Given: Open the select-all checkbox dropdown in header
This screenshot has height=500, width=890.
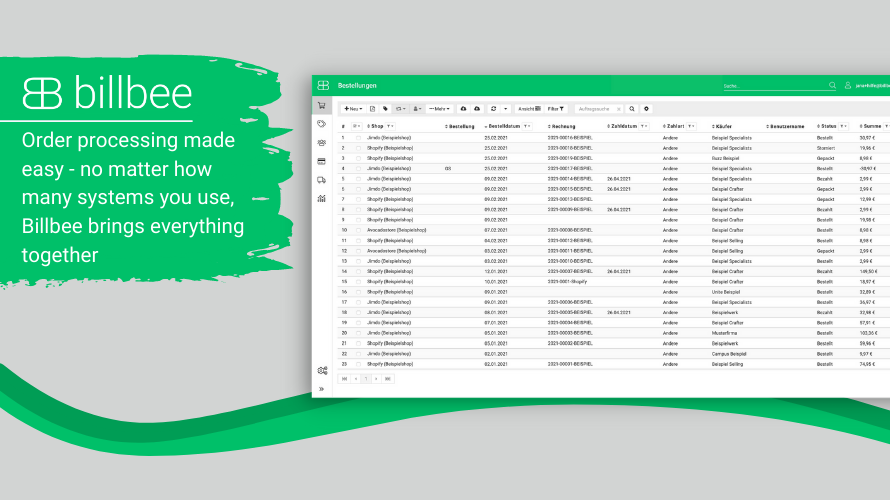Looking at the screenshot, I should click(356, 126).
